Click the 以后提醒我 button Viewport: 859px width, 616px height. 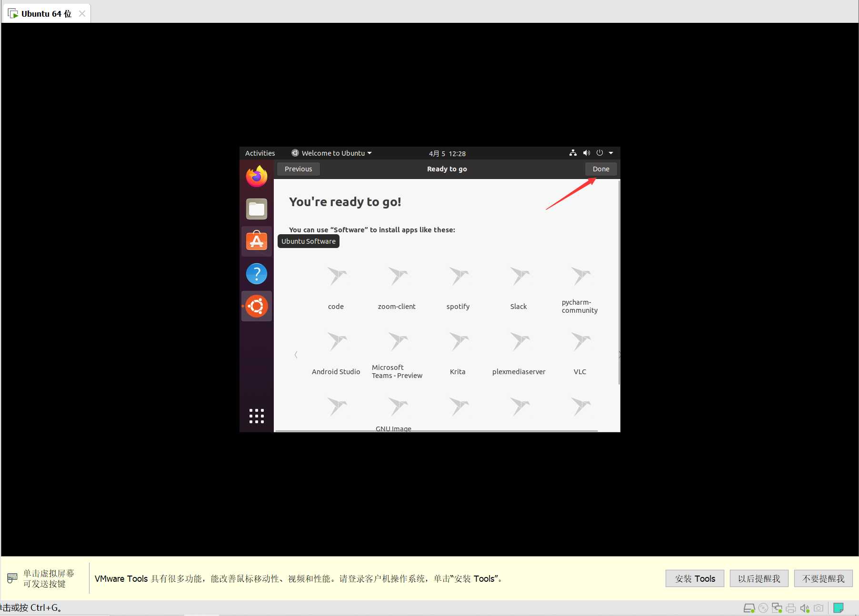(x=759, y=578)
